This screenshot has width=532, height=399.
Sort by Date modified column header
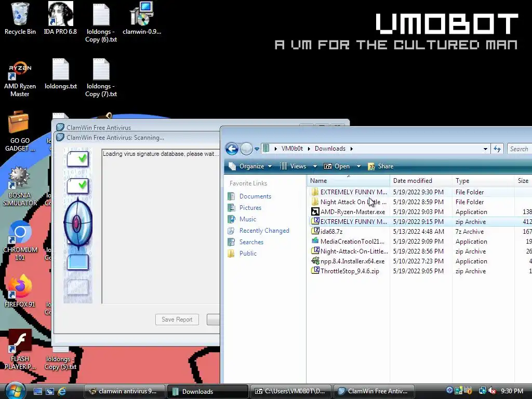tap(421, 181)
